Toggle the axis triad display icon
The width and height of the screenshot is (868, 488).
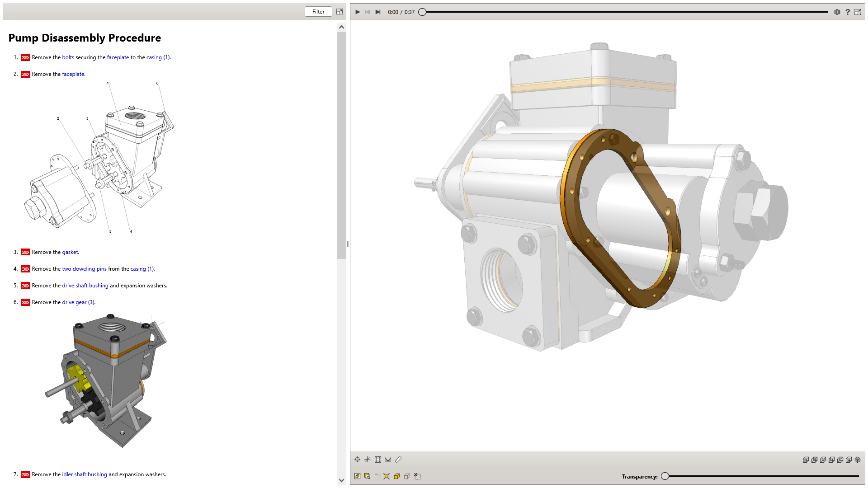click(x=367, y=460)
